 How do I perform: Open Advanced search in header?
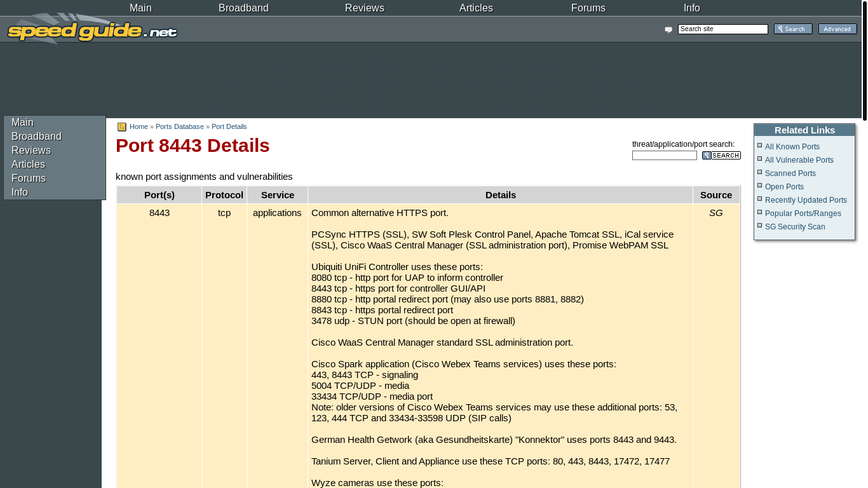(x=837, y=29)
